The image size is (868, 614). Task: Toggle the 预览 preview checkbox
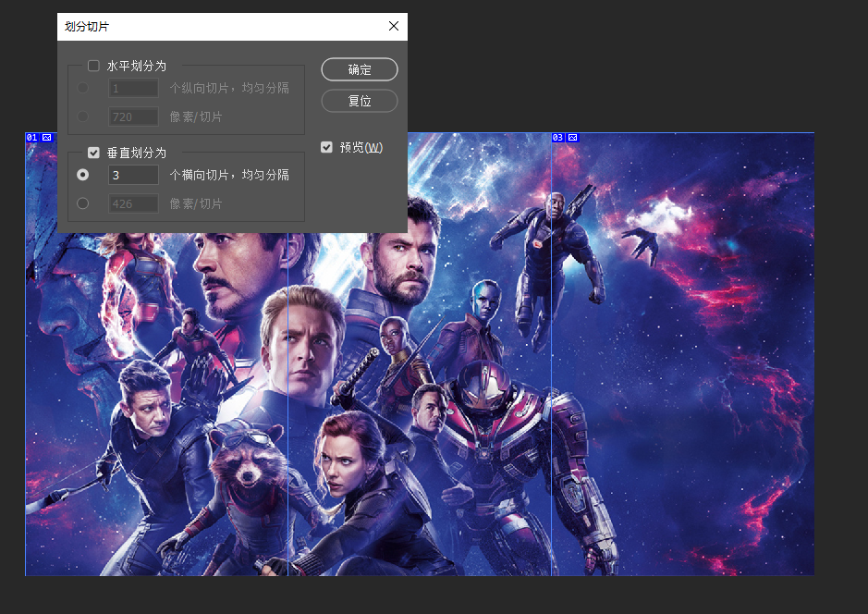[x=326, y=147]
